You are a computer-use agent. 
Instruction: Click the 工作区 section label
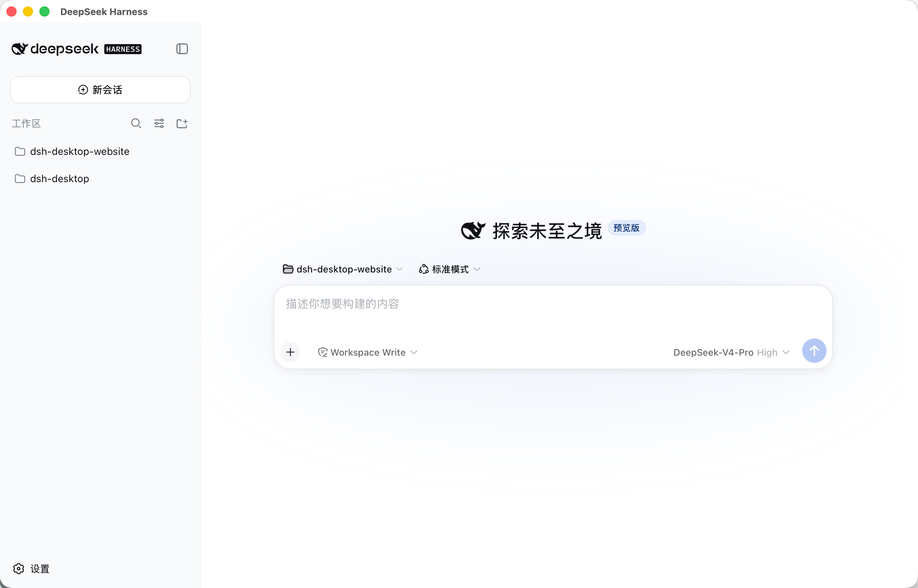[x=26, y=123]
